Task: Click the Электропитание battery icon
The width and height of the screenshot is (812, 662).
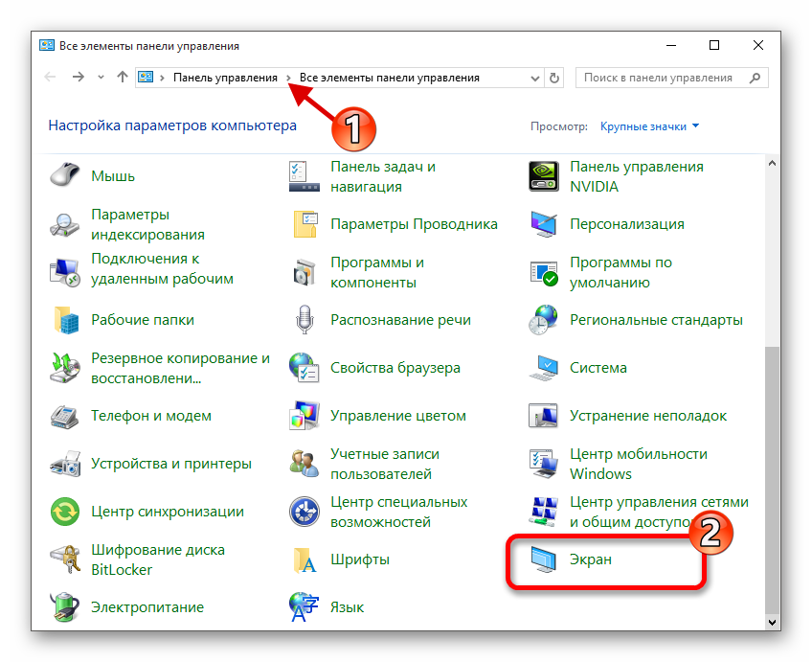Action: tap(64, 607)
